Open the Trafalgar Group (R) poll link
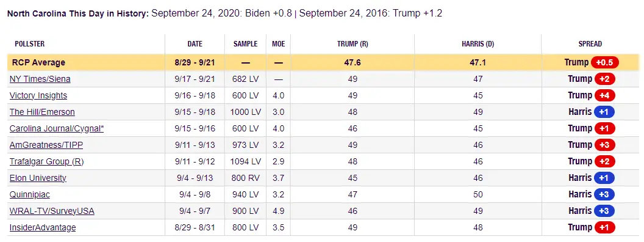 [x=47, y=161]
